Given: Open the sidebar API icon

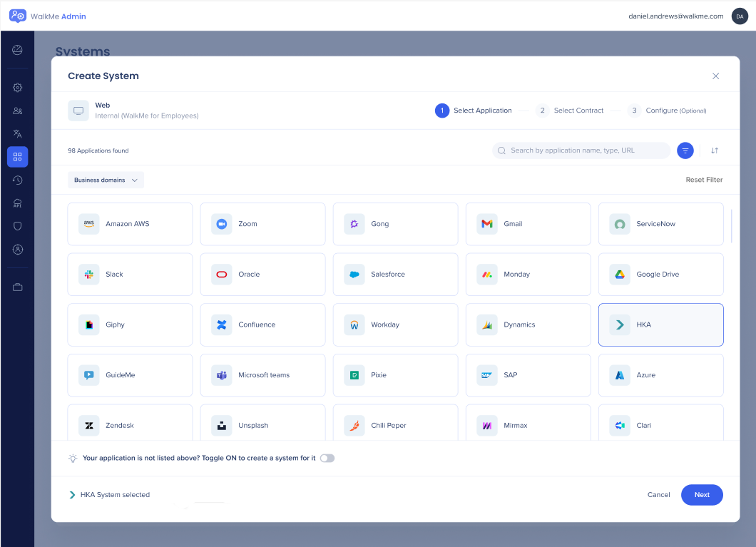Looking at the screenshot, I should (18, 203).
